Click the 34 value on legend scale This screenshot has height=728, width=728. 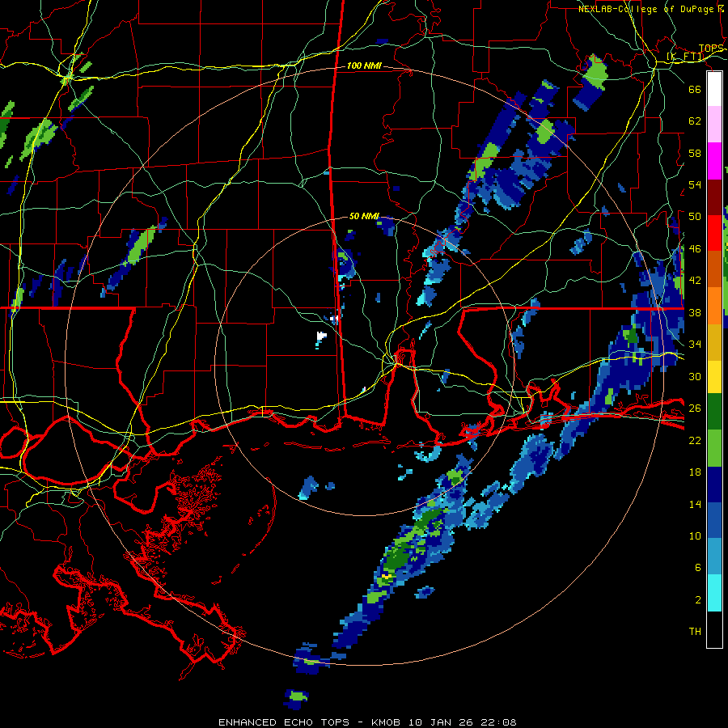pyautogui.click(x=695, y=345)
